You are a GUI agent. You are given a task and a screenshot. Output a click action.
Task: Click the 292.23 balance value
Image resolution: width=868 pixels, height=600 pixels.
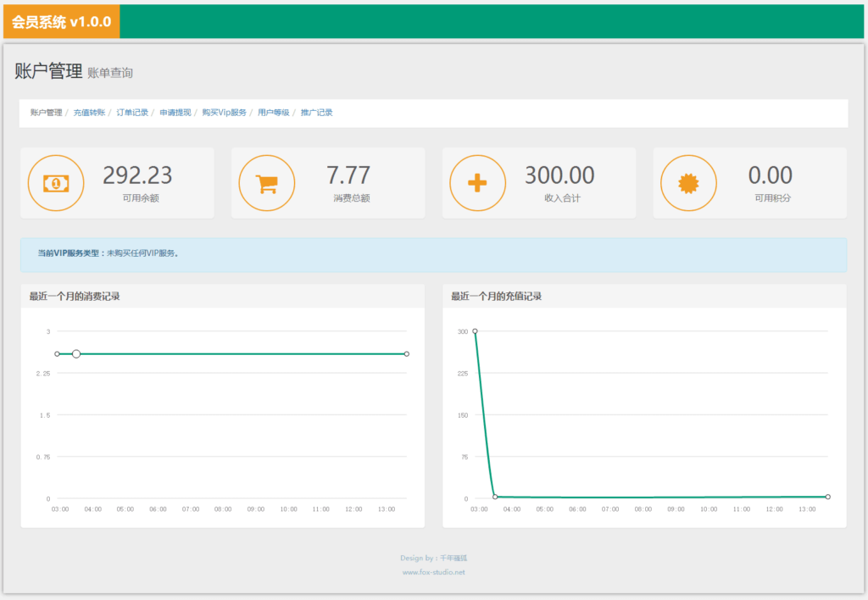(137, 175)
